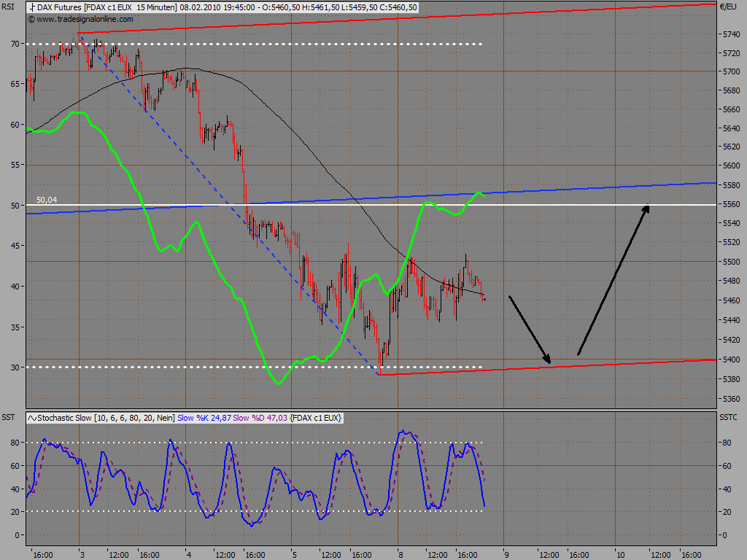The height and width of the screenshot is (560, 747).
Task: Click date label 5 on time axis
Action: (x=295, y=555)
